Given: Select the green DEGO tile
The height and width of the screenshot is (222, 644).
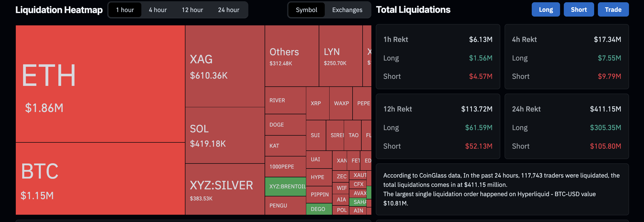Looking at the screenshot, I should [x=319, y=209].
